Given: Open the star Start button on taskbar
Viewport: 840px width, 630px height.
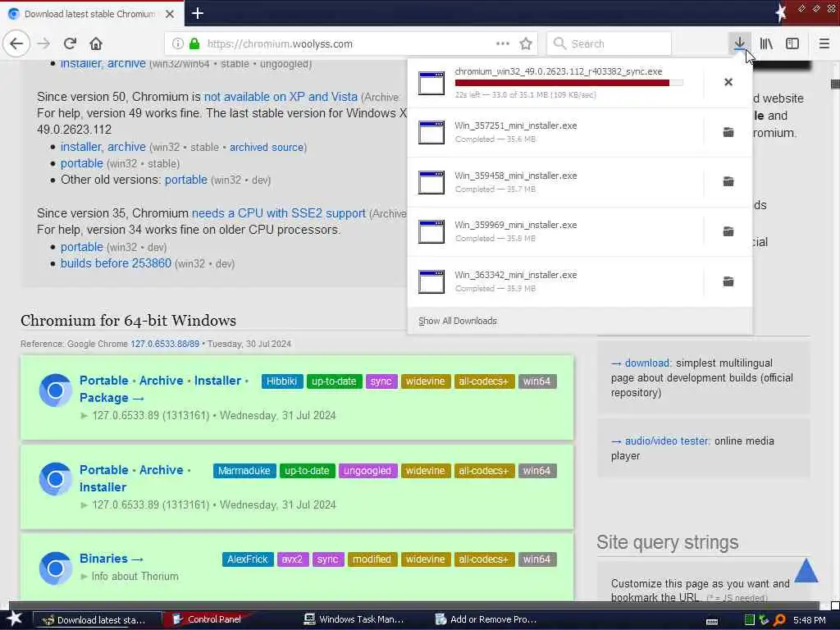Looking at the screenshot, I should tap(15, 619).
